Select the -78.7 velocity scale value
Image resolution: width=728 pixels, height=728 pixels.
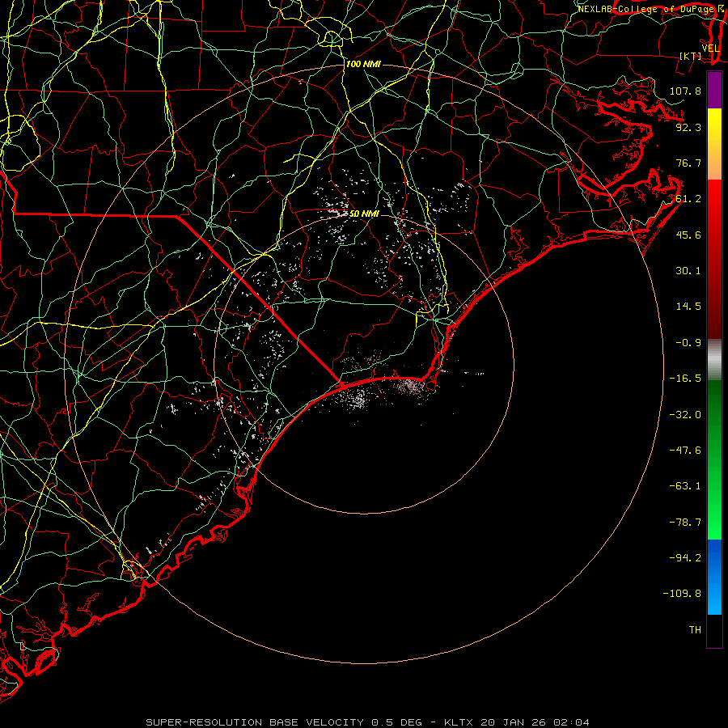[x=685, y=523]
